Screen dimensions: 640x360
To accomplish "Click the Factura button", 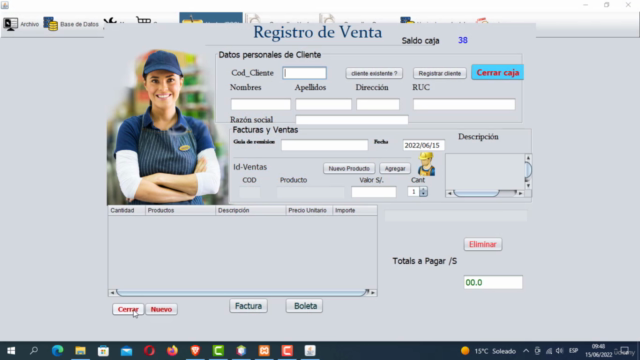I will point(248,306).
